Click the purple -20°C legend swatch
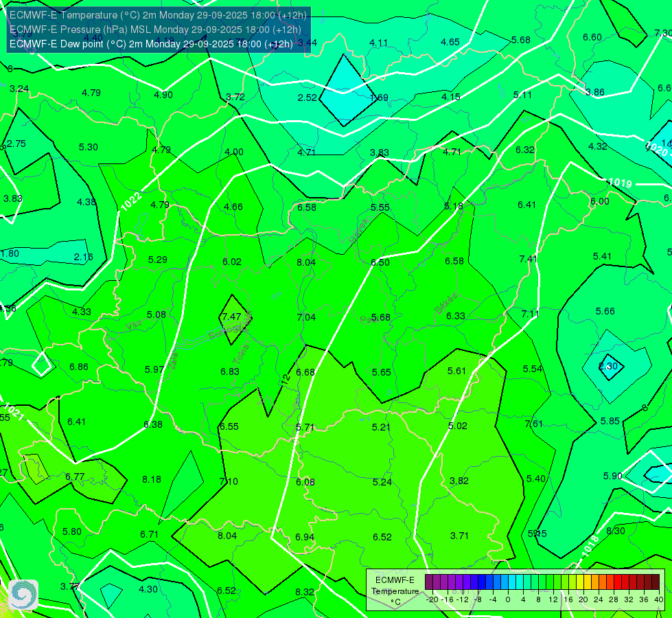This screenshot has width=672, height=618. 429,582
